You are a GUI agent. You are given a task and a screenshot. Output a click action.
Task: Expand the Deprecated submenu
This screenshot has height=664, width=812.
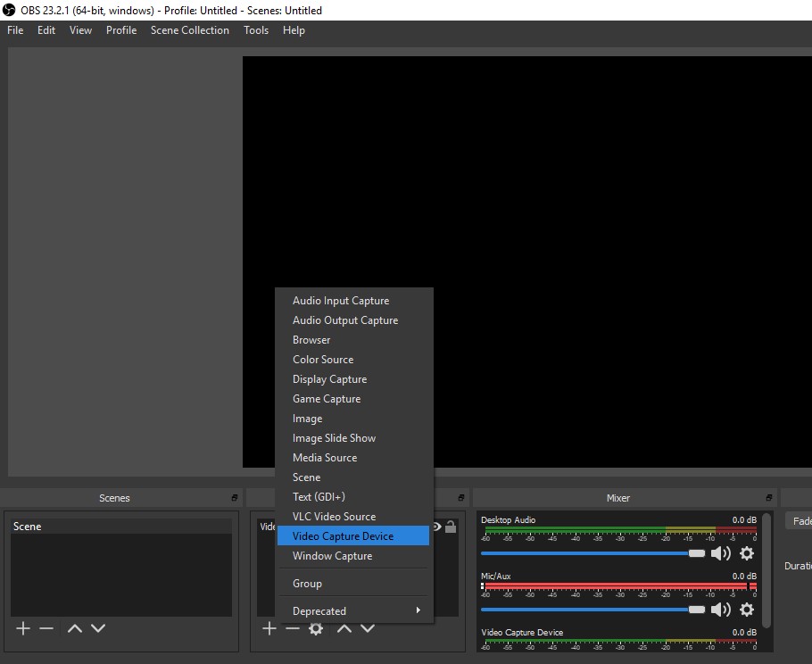[353, 611]
